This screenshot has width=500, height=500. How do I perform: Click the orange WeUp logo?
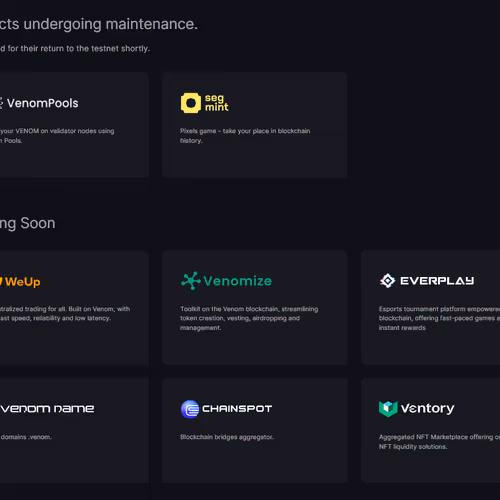(x=20, y=282)
